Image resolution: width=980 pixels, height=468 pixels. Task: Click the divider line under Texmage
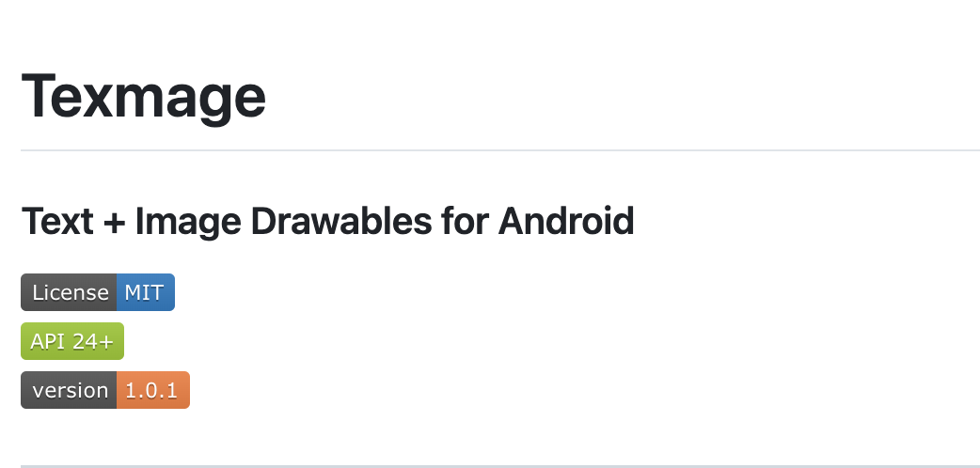pos(499,150)
